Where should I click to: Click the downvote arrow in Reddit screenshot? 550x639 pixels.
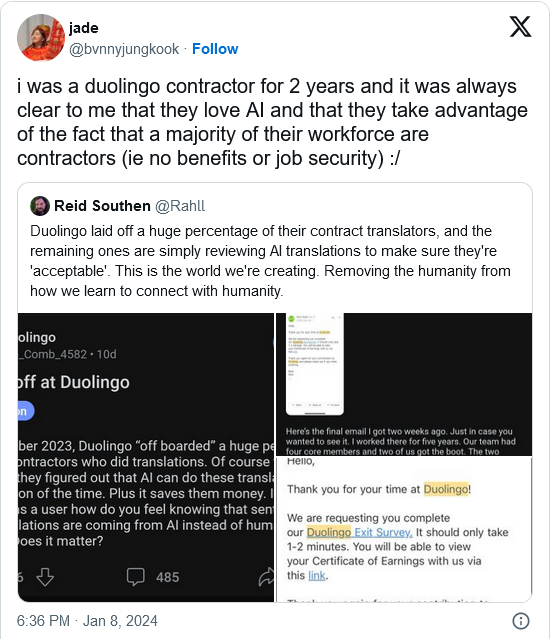45,577
